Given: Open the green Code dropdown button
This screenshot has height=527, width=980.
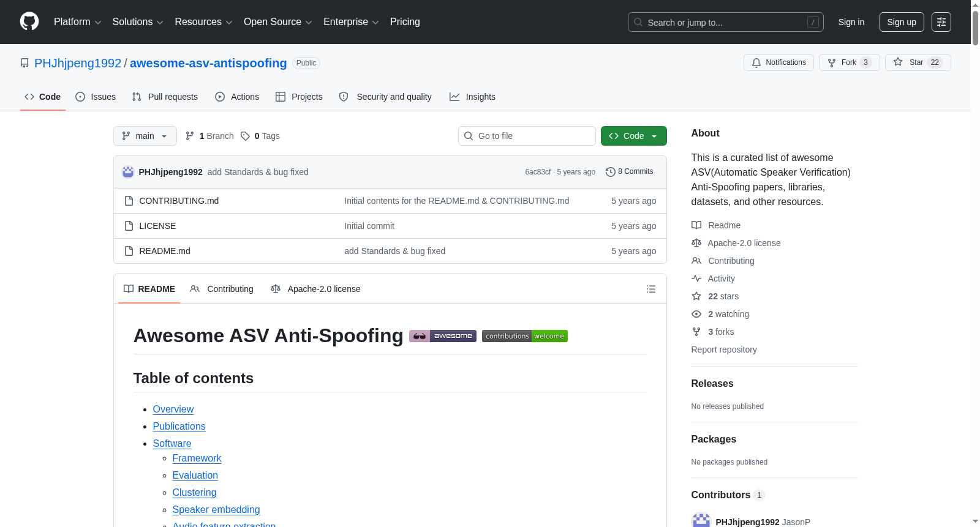Looking at the screenshot, I should pyautogui.click(x=634, y=136).
